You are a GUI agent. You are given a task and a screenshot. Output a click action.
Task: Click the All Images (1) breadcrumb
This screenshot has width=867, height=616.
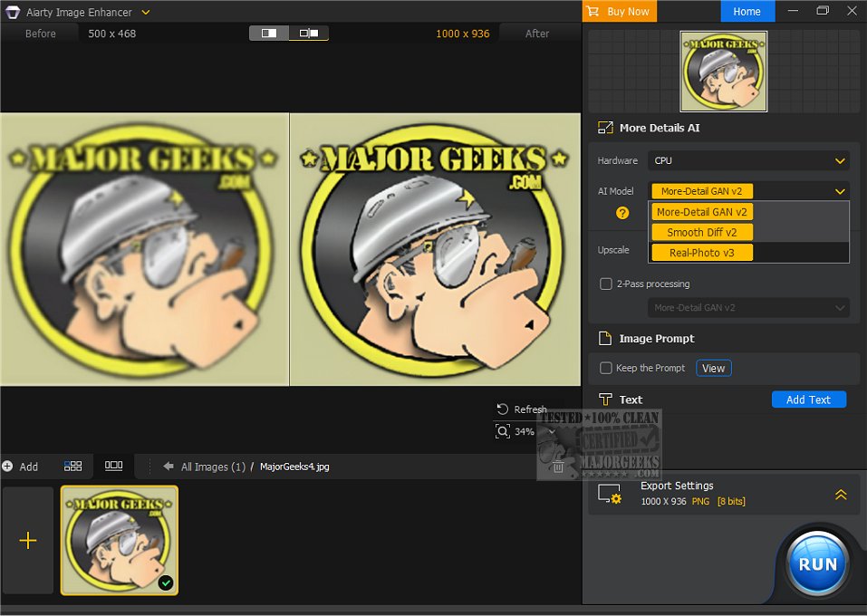pyautogui.click(x=213, y=467)
